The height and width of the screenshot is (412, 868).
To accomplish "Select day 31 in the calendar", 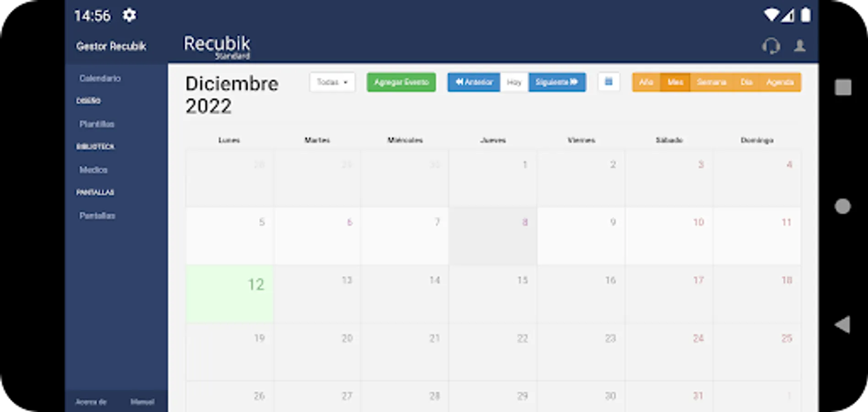I will point(669,396).
